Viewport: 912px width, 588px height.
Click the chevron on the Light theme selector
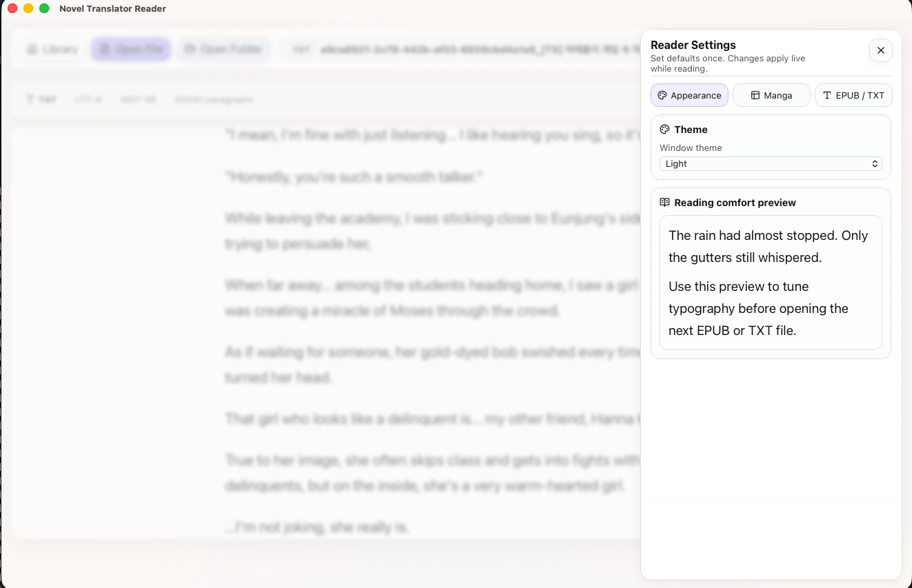point(875,163)
